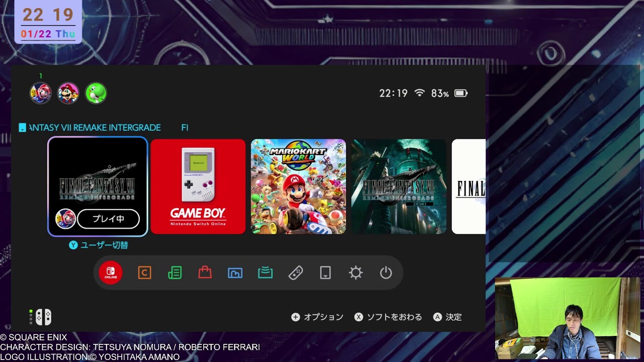The width and height of the screenshot is (644, 362).
Task: Click the プレイ中 playing button
Action: coord(109,219)
